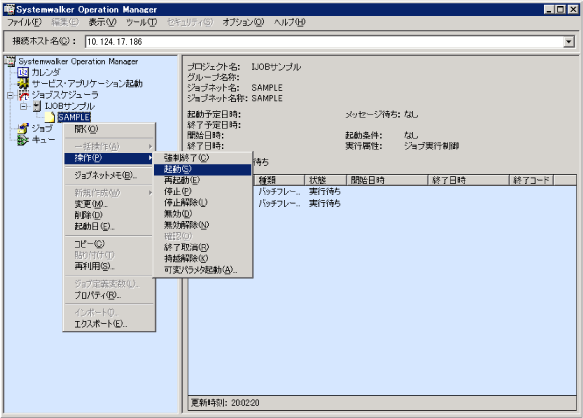583x418 pixels.
Task: Select 停止(P) in the submenu
Action: coord(203,192)
